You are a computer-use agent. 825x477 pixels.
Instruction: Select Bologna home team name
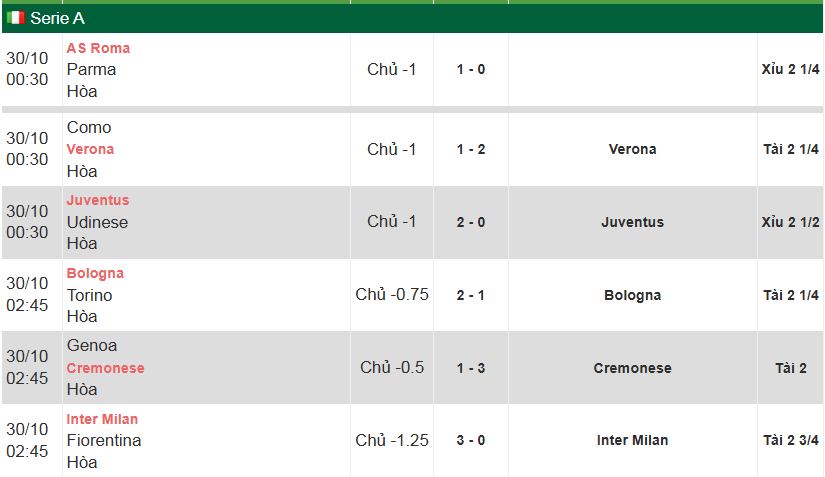(95, 273)
